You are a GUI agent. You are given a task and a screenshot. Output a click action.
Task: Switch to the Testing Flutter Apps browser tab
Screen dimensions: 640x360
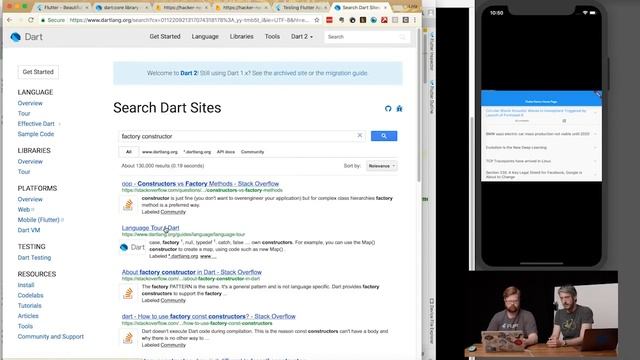click(x=302, y=8)
